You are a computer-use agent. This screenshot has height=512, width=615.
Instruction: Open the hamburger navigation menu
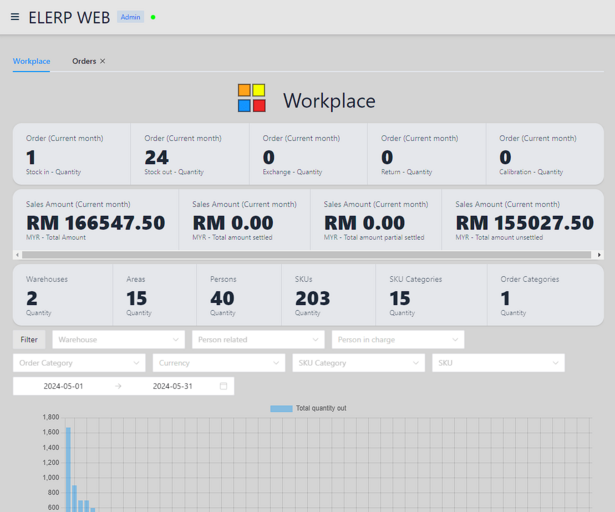[x=15, y=17]
